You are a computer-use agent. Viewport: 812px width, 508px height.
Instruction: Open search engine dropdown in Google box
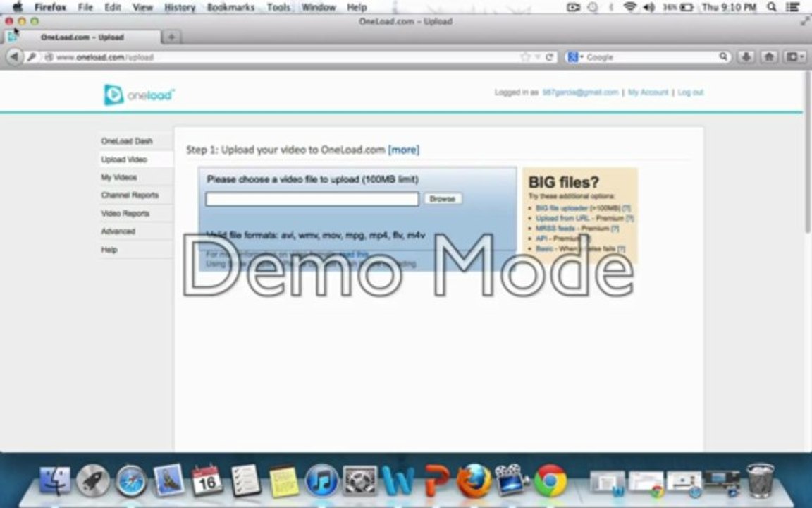[x=575, y=56]
